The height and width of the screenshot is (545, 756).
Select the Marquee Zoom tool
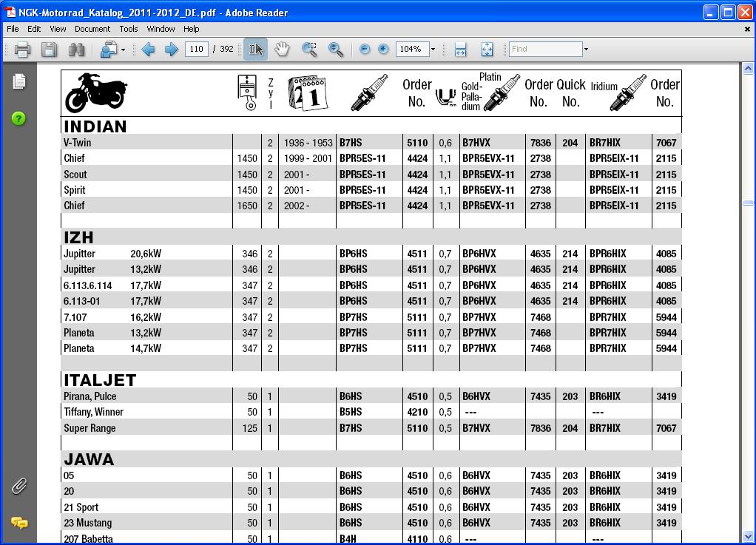pos(309,49)
